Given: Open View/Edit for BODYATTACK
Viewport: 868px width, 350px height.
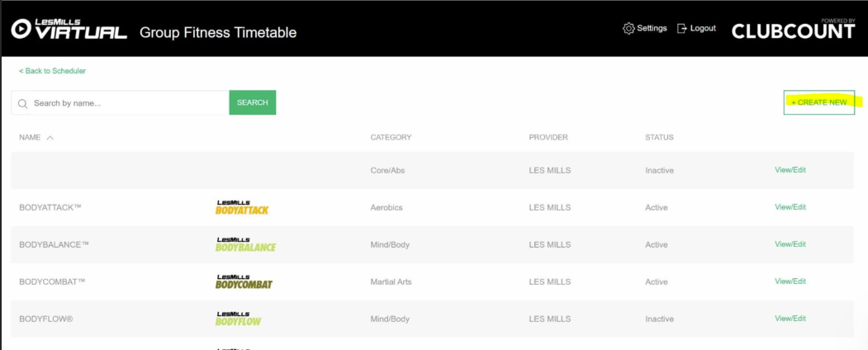Looking at the screenshot, I should (790, 207).
